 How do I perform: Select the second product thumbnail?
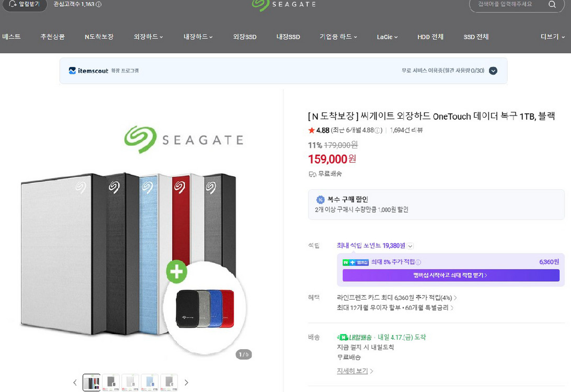tap(111, 383)
